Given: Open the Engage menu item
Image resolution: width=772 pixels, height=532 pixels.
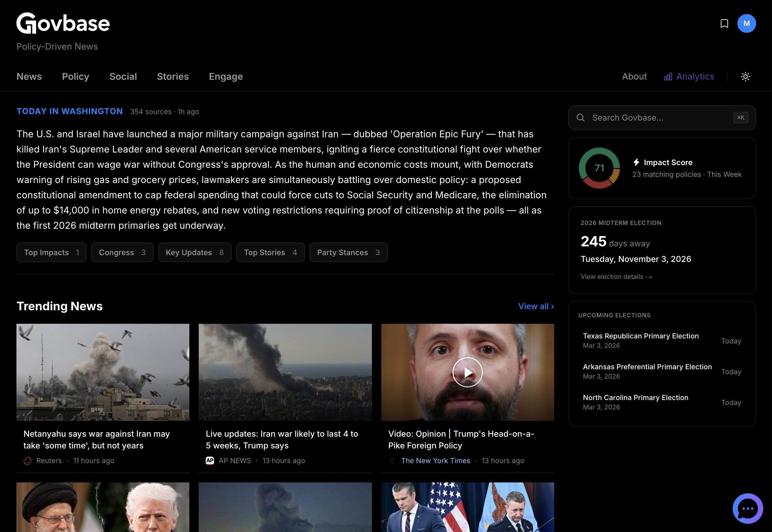Looking at the screenshot, I should point(225,76).
